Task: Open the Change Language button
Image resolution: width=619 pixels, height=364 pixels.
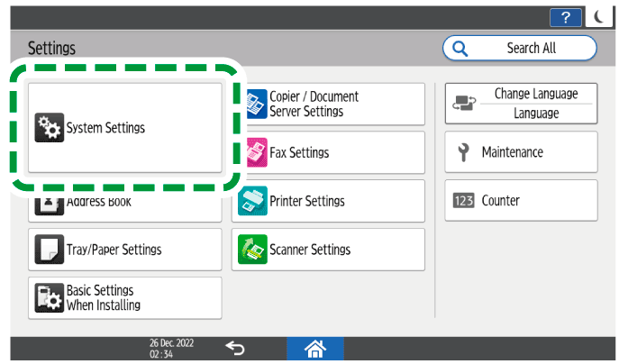Action: click(x=521, y=104)
